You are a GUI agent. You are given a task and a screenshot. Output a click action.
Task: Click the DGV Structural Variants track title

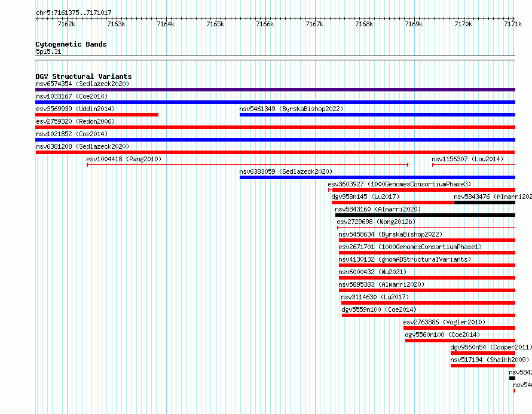click(84, 76)
